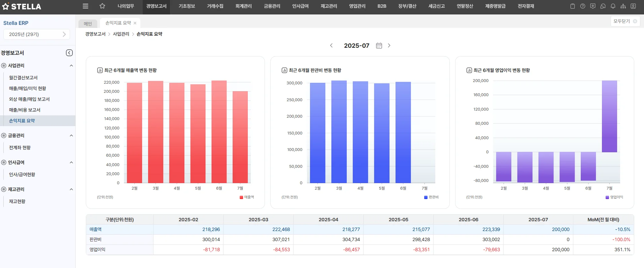Open the user profile icon
The image size is (644, 268).
click(633, 6)
